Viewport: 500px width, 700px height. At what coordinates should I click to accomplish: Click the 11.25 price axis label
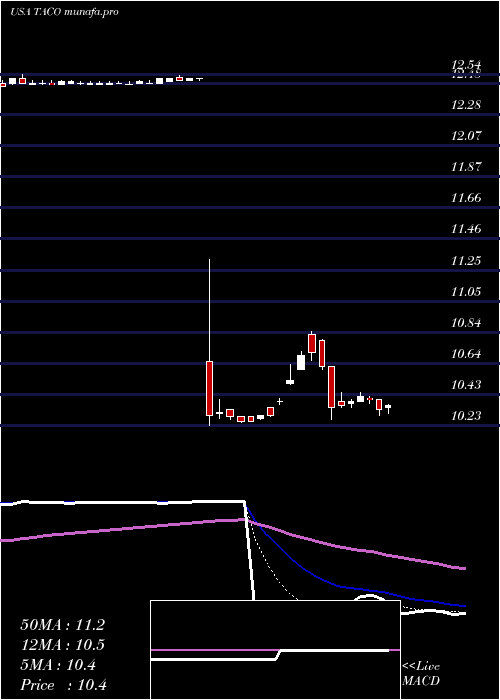point(467,261)
